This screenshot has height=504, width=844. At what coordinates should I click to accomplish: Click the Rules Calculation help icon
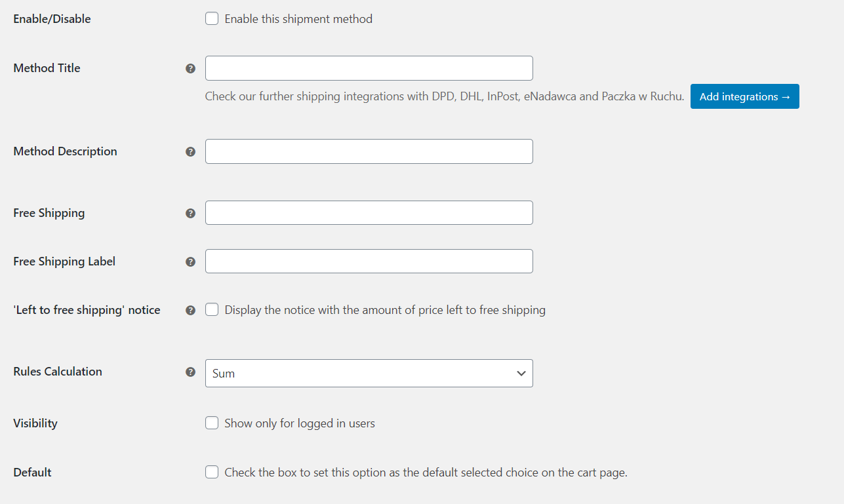(190, 372)
